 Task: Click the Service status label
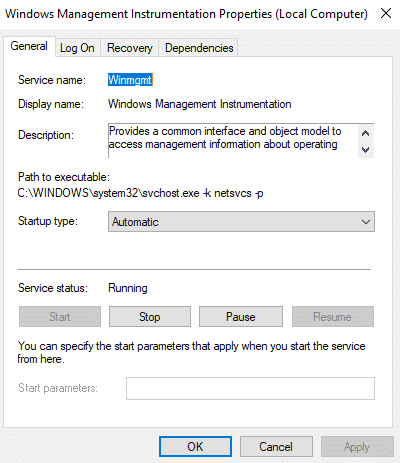[53, 288]
